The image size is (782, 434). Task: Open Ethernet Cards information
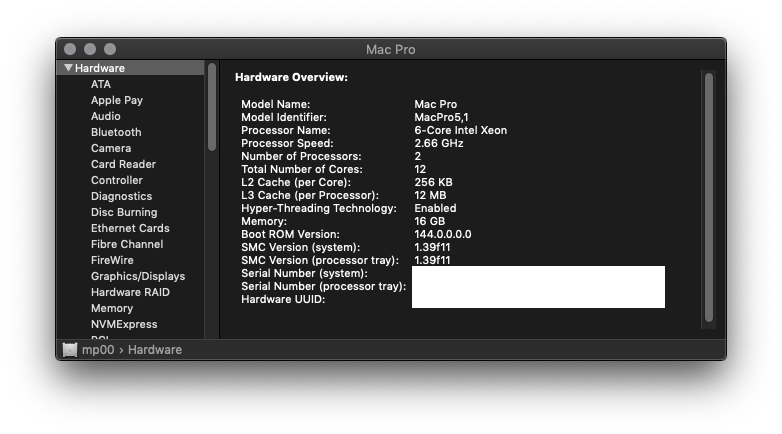tap(130, 228)
